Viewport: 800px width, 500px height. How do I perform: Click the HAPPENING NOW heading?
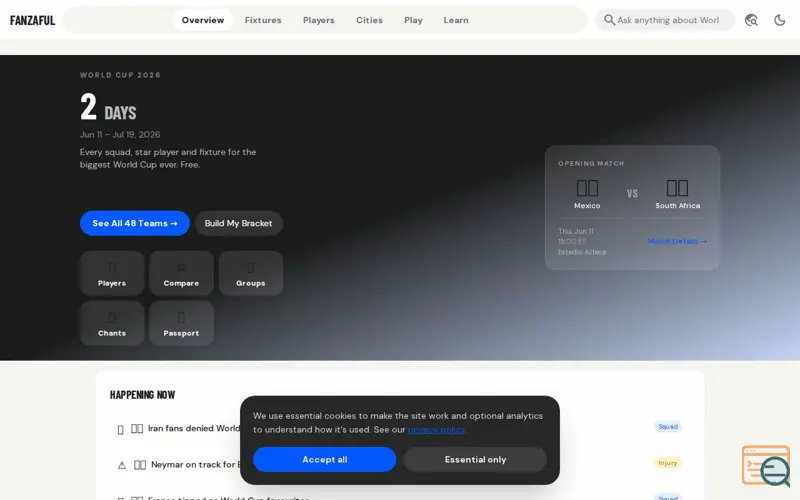[142, 395]
